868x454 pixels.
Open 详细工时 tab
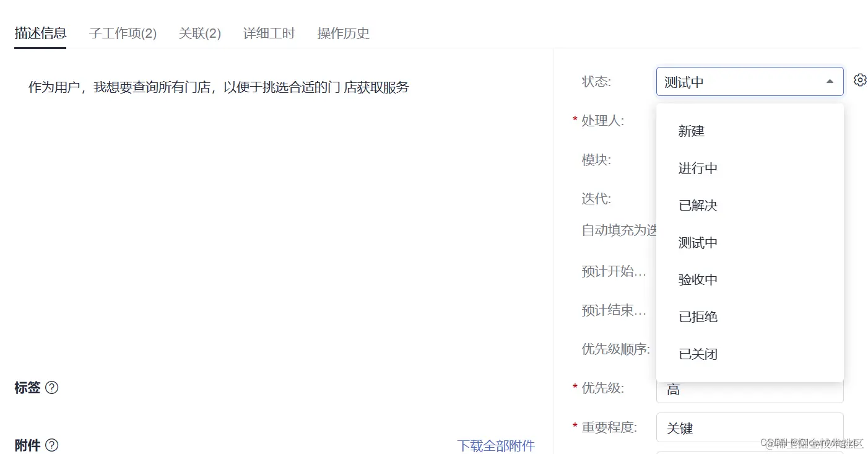[x=269, y=33]
